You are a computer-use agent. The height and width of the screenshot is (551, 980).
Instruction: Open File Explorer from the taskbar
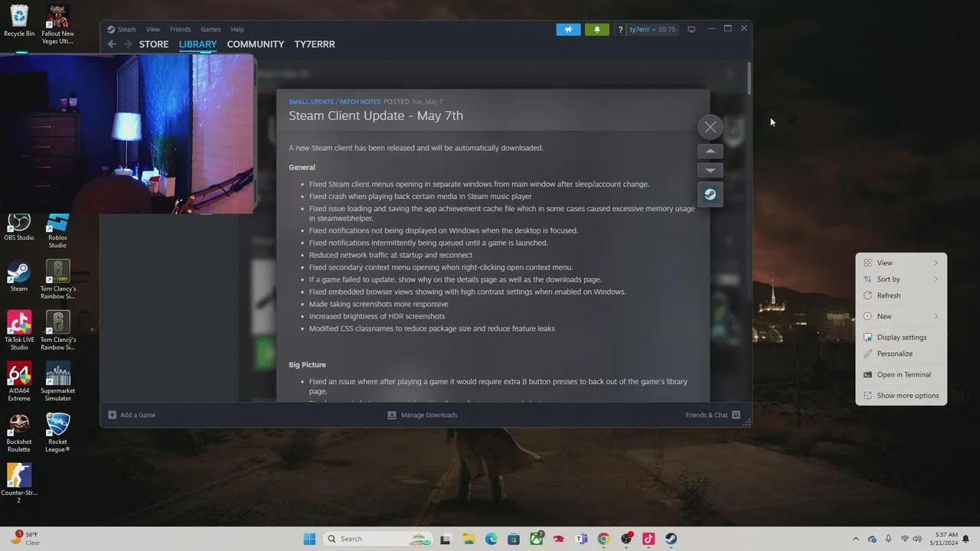click(469, 539)
